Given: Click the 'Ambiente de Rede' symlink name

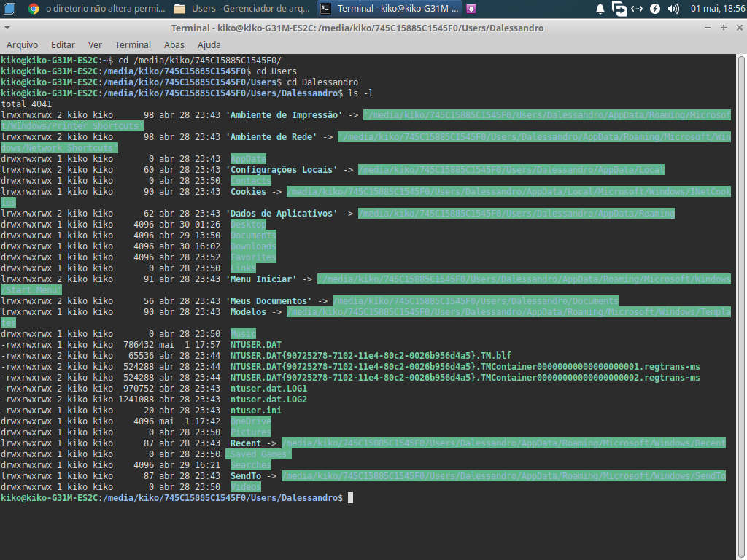Looking at the screenshot, I should coord(271,136).
